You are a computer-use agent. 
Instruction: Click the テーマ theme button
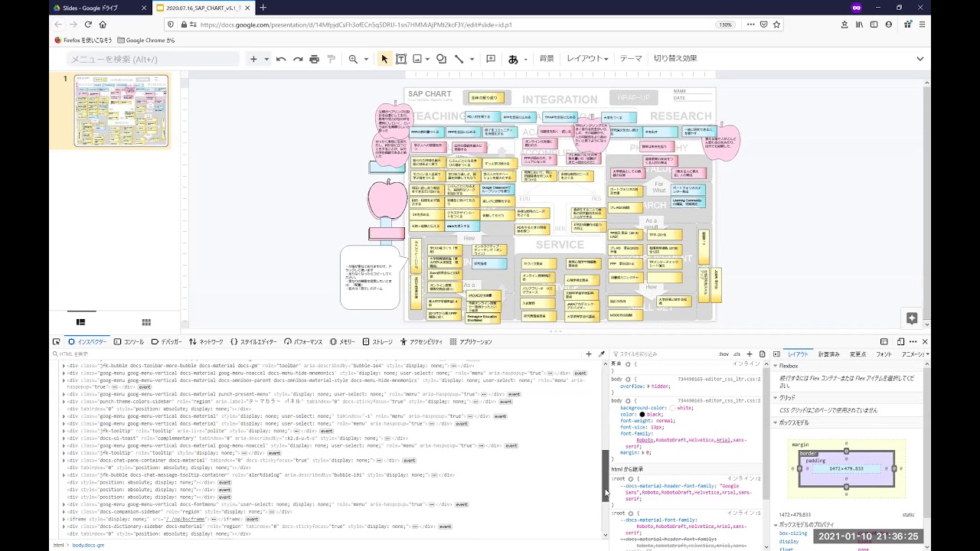[631, 59]
